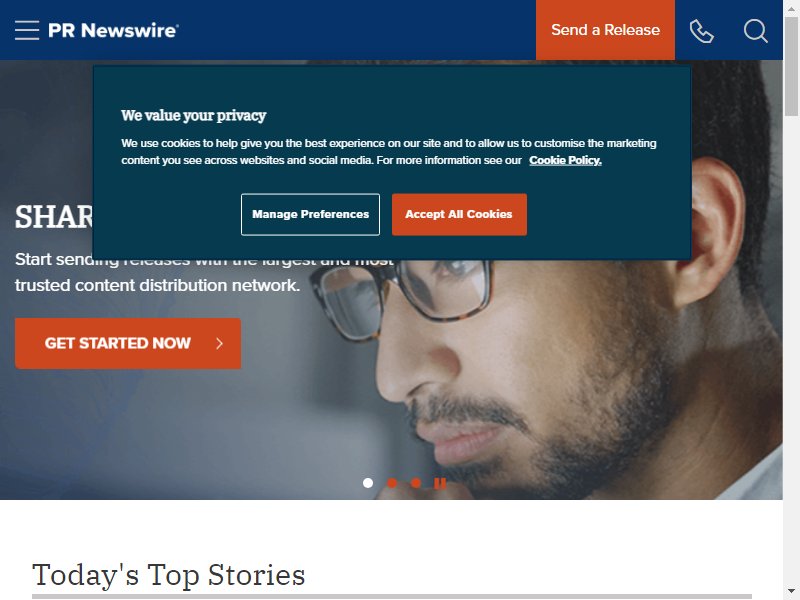Open the hamburger navigation menu

pyautogui.click(x=27, y=30)
